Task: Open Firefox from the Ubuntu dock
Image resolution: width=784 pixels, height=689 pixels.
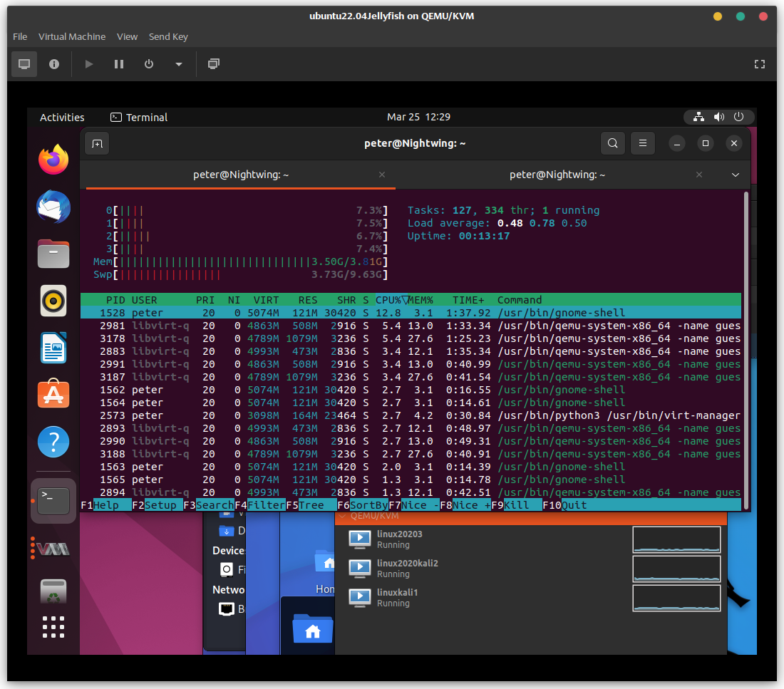Action: (x=53, y=160)
